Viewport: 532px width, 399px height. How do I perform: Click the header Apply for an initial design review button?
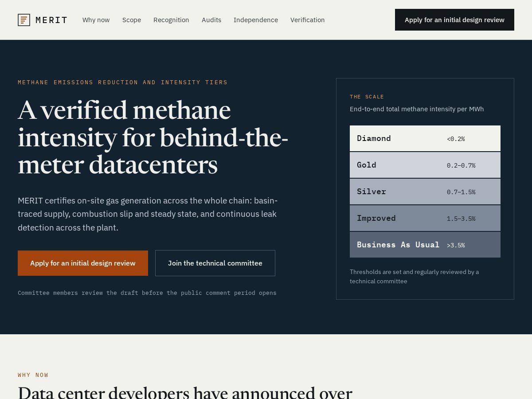[x=454, y=20]
